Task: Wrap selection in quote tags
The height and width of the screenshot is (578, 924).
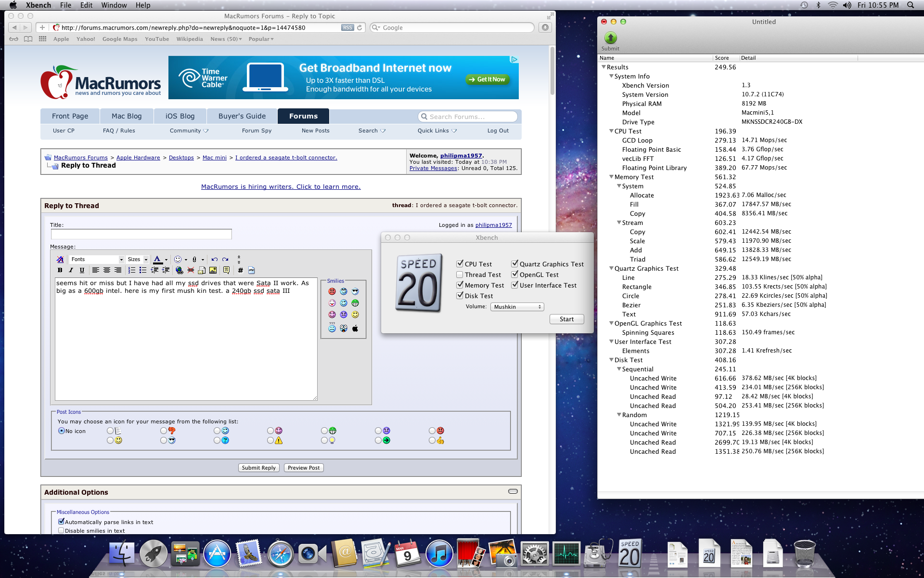Action: (226, 270)
